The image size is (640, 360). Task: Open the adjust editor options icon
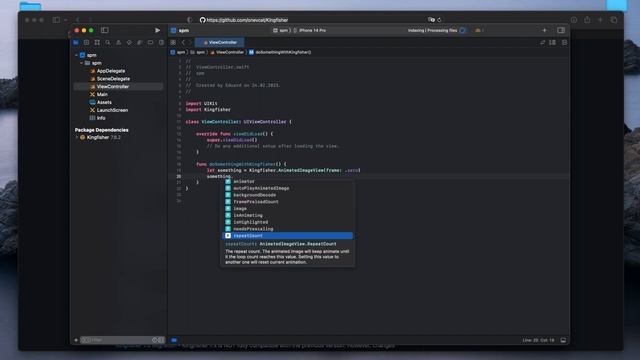552,42
